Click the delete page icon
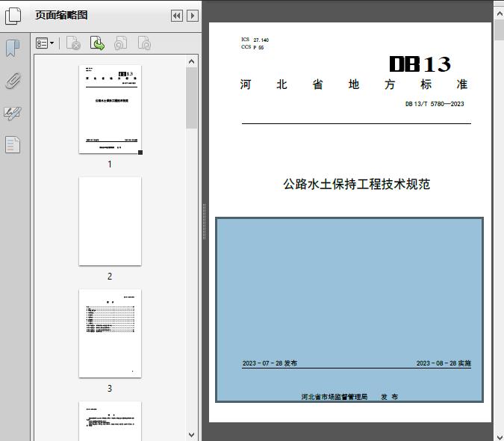 (x=73, y=43)
